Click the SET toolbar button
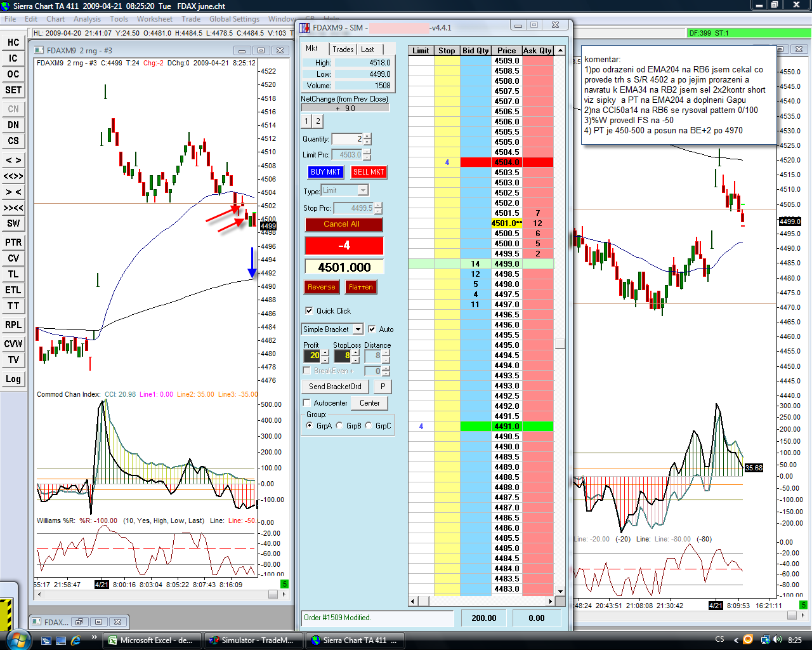This screenshot has height=650, width=812. [x=13, y=90]
